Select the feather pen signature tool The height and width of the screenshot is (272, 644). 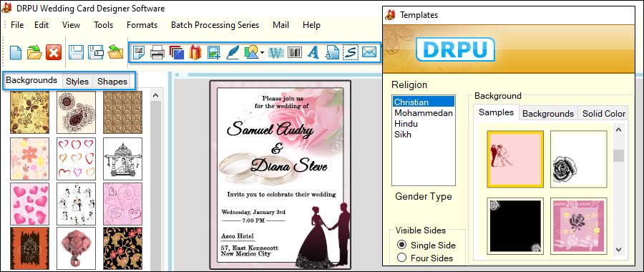click(x=233, y=52)
